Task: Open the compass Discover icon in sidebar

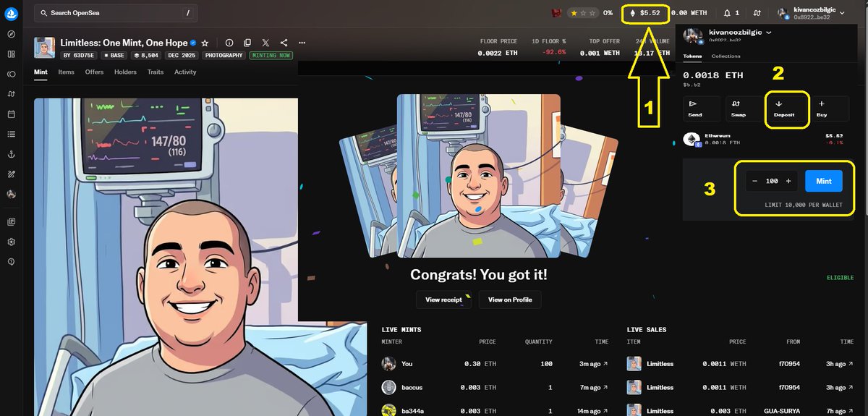Action: pyautogui.click(x=12, y=35)
